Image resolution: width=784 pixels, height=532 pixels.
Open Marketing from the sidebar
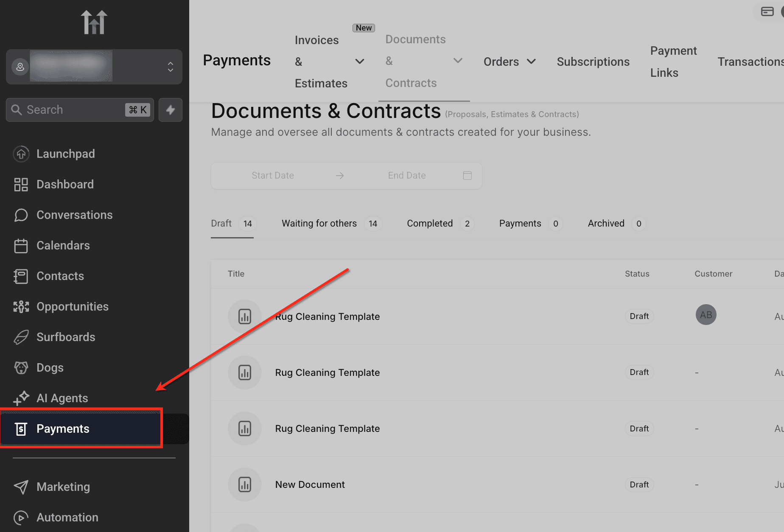tap(51, 487)
